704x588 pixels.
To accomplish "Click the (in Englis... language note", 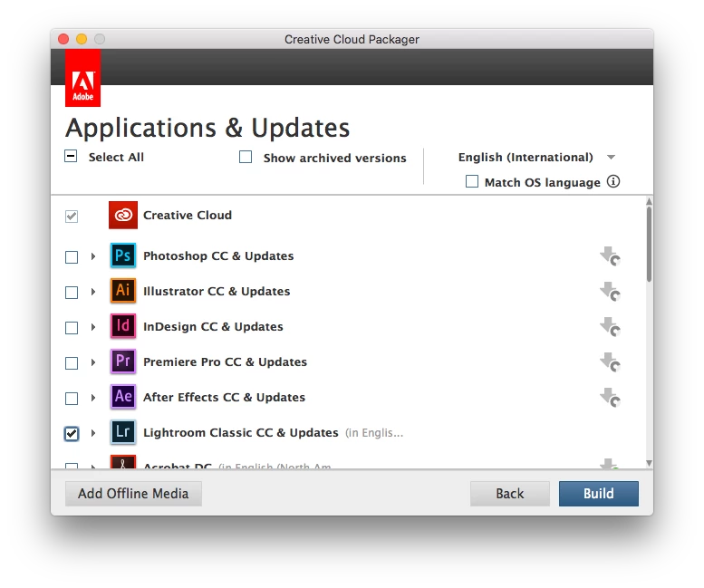I will (x=374, y=433).
